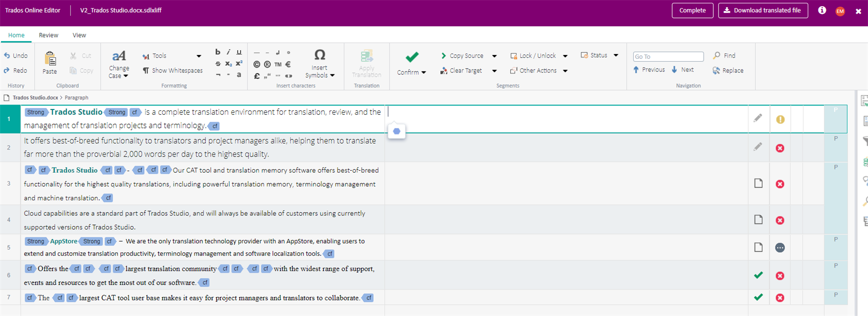Click the draft page status icon in row 3
This screenshot has width=868, height=316.
click(x=759, y=183)
